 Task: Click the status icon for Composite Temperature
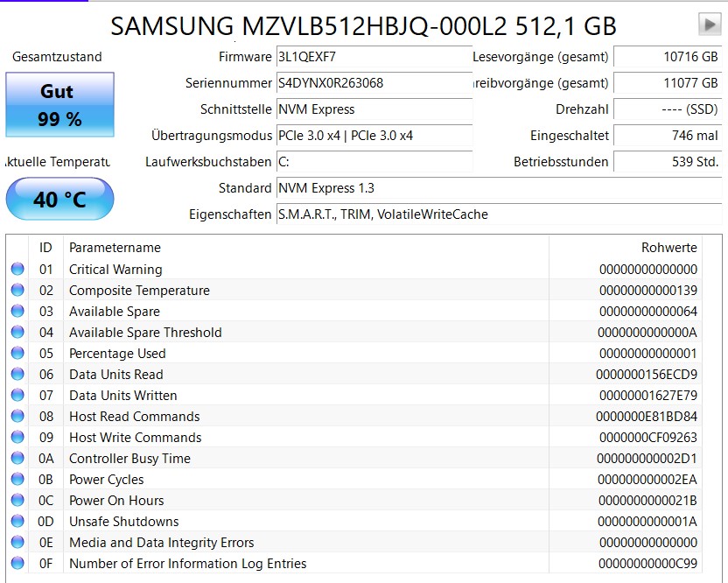tap(17, 290)
